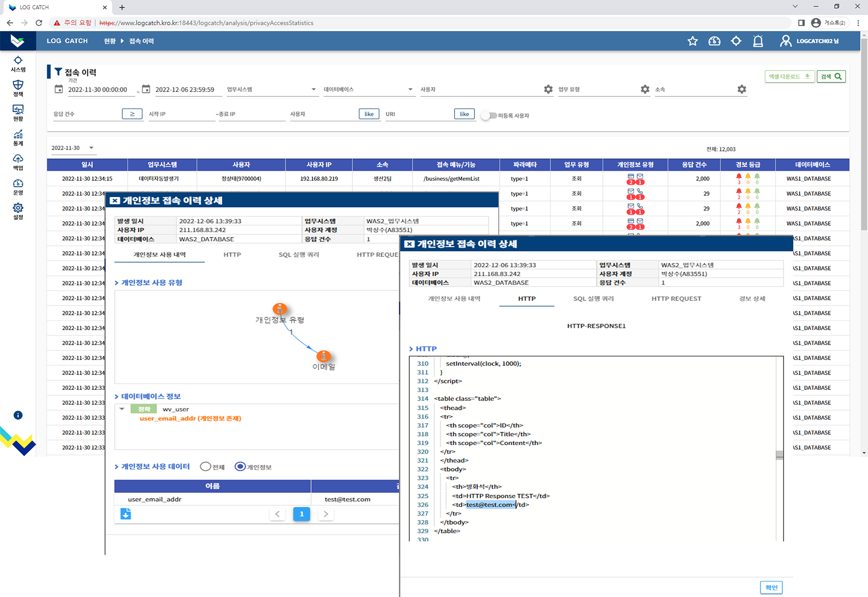This screenshot has width=868, height=597.
Task: Switch to SQL 실행 쿼리 tab in front dialog
Action: click(594, 298)
